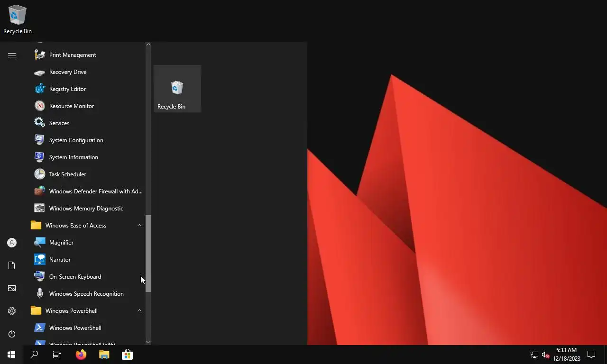
Task: Open Pictures from the Start sidebar
Action: (12, 288)
